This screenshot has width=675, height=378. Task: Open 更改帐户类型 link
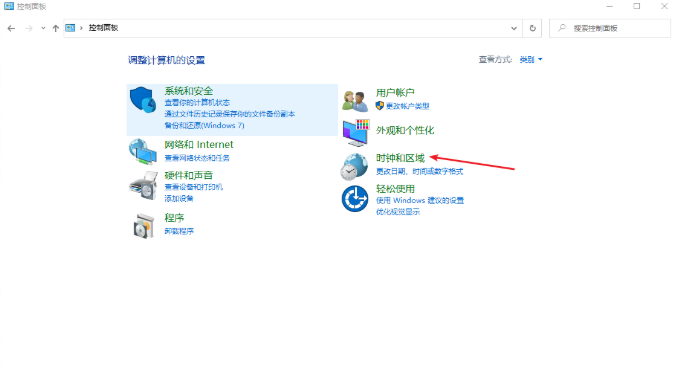point(408,106)
